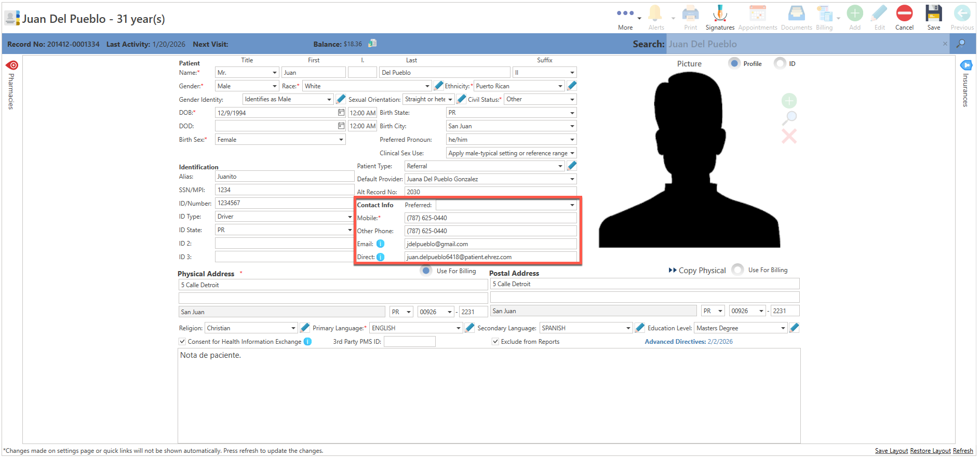Image resolution: width=980 pixels, height=457 pixels.
Task: Open the Civil Status dropdown
Action: [x=540, y=99]
